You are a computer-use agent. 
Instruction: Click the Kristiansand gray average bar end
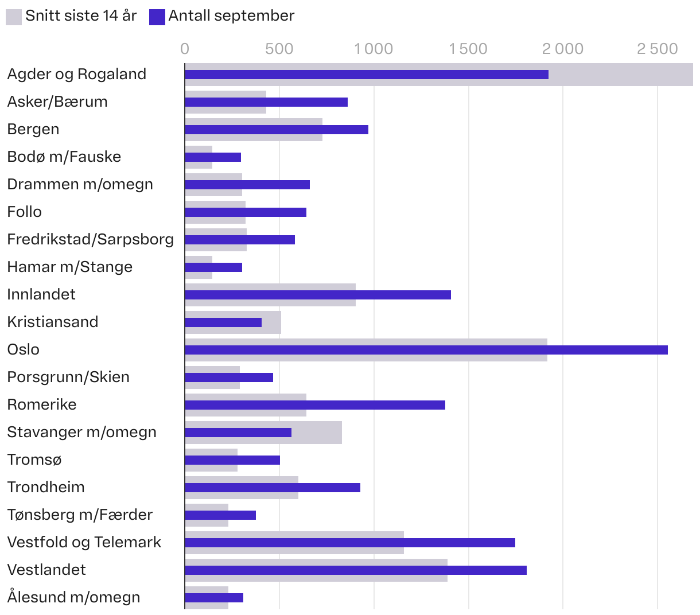coord(272,329)
